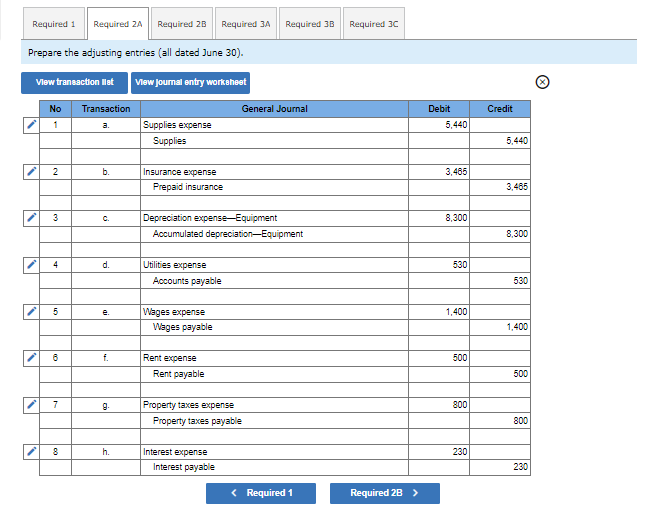The image size is (659, 511).
Task: Select the Supplies expense cell
Action: click(x=274, y=125)
